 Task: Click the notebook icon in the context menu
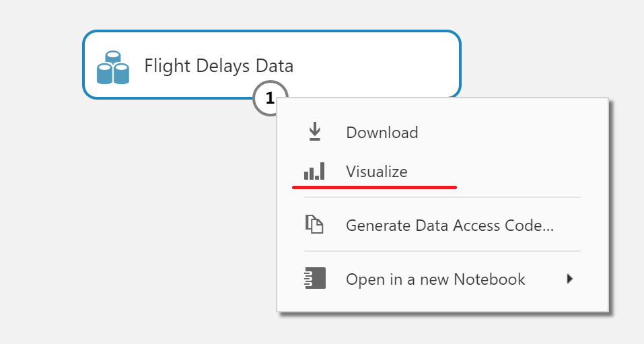pos(314,279)
